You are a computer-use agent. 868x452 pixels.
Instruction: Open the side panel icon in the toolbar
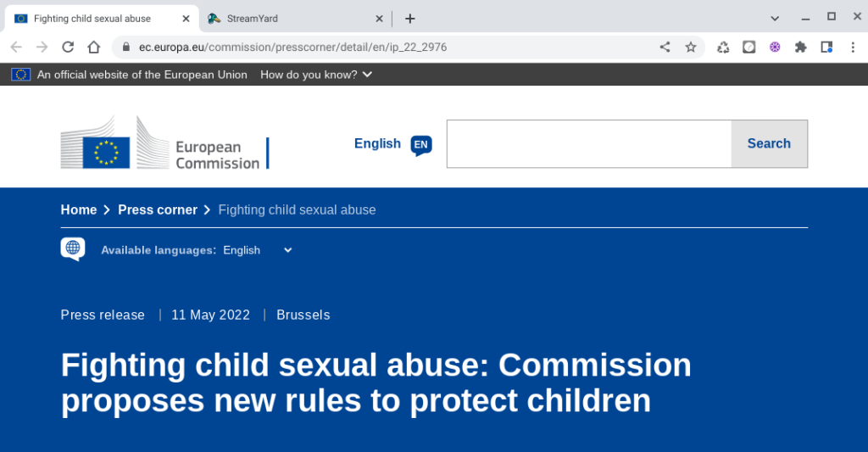click(x=826, y=47)
